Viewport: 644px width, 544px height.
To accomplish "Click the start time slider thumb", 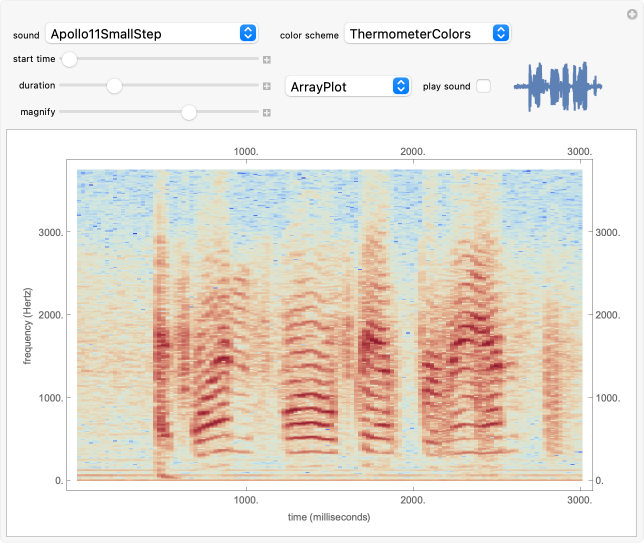I will tap(70, 60).
